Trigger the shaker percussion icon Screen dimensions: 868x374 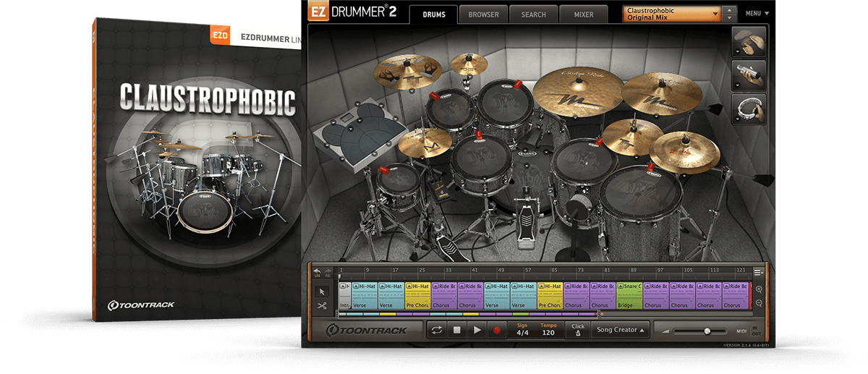coord(749,75)
